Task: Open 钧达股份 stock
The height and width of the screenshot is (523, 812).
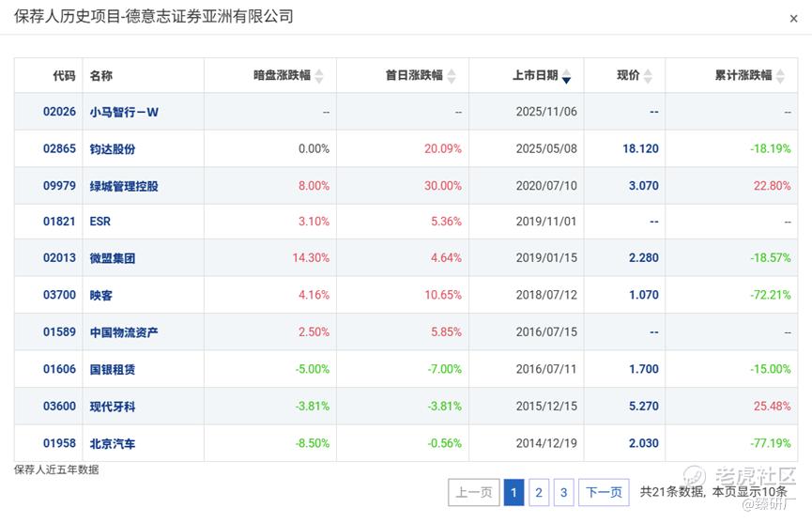Action: (113, 149)
